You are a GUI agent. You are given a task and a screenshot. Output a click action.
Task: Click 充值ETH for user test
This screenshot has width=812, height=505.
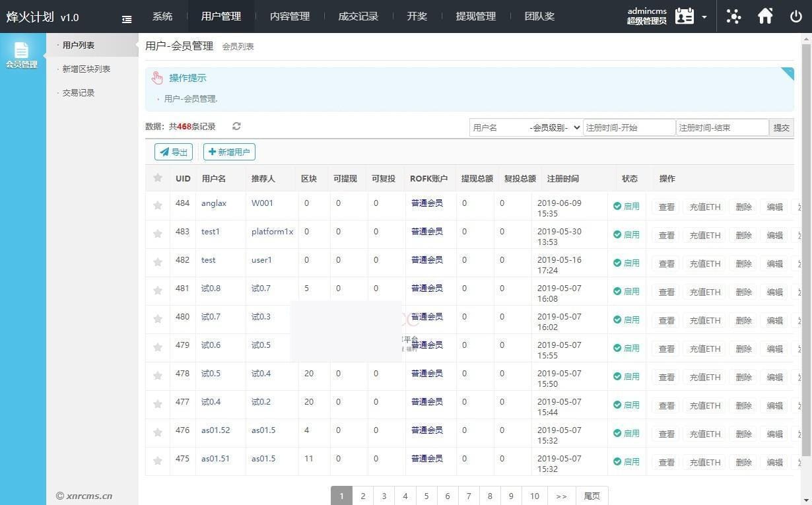pyautogui.click(x=704, y=263)
